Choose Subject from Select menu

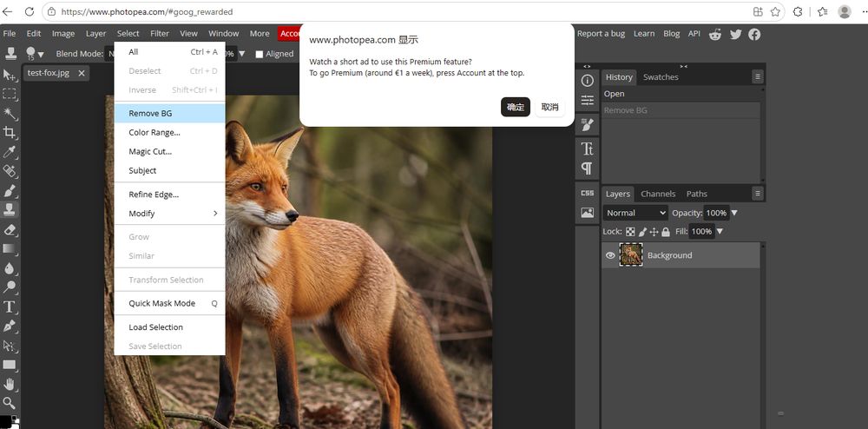click(x=170, y=170)
